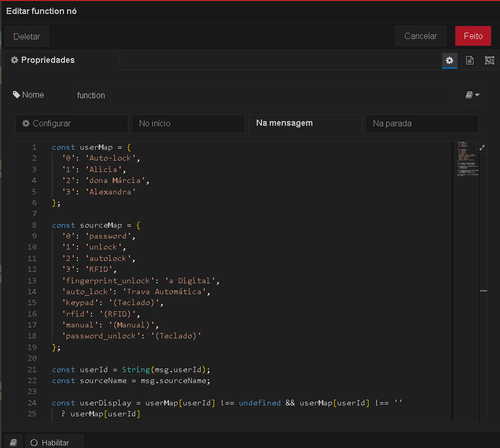Open node description document icon
The width and height of the screenshot is (500, 448).
tap(470, 60)
